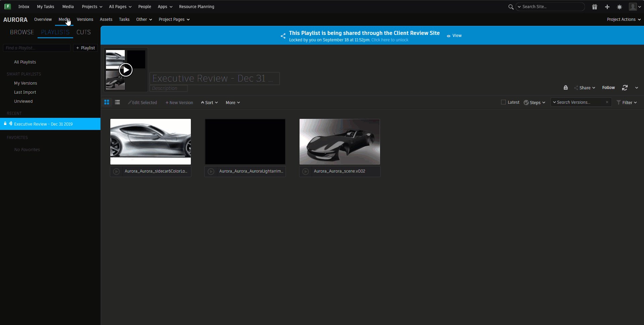Expand the Project Pages menu
The height and width of the screenshot is (325, 644).
click(174, 19)
